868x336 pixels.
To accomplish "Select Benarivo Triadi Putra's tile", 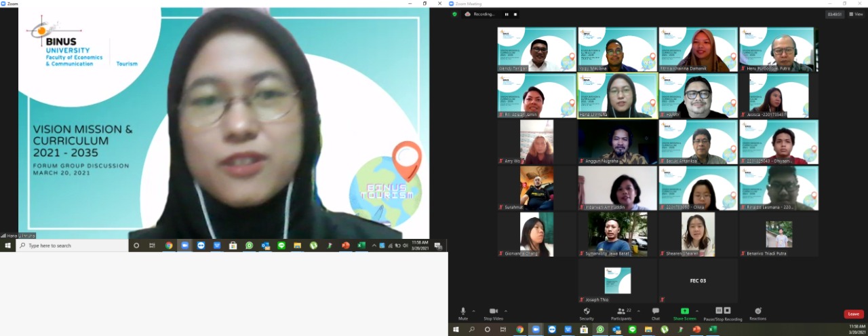I will tap(779, 234).
